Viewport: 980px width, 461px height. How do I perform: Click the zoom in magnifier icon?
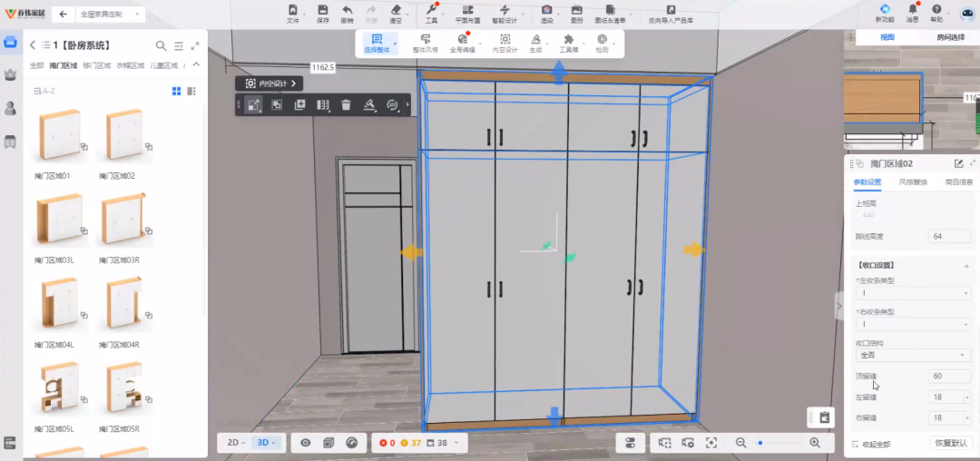pyautogui.click(x=815, y=443)
